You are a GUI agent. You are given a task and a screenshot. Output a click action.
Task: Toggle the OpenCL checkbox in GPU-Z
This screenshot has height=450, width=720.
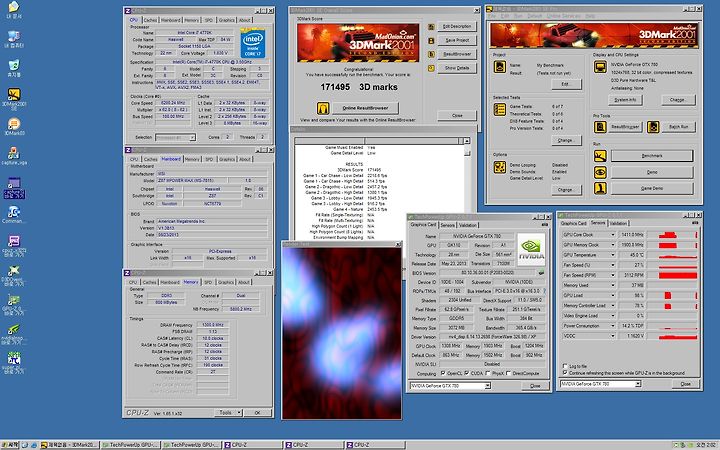click(443, 373)
